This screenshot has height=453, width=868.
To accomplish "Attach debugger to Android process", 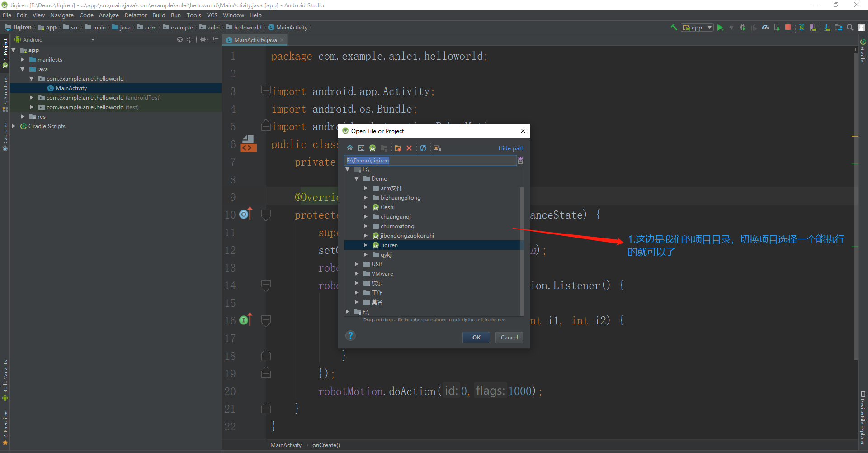I will 777,27.
